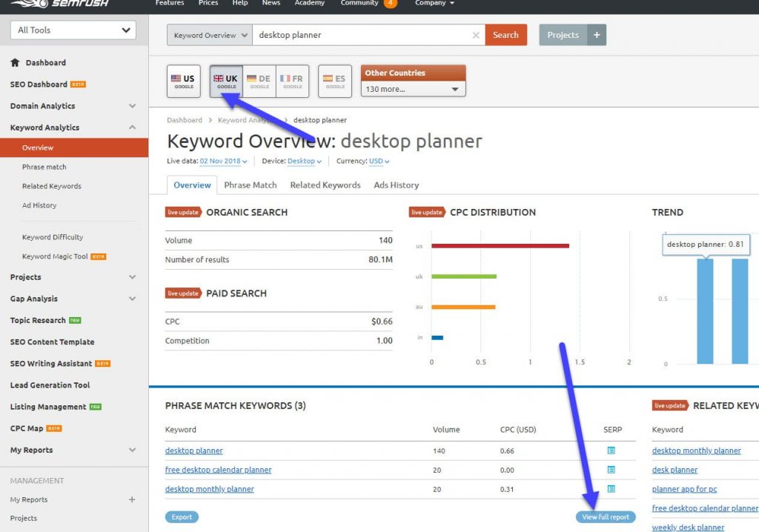Open the Keyword Overview type dropdown
Viewport: 759px width, 532px height.
210,35
